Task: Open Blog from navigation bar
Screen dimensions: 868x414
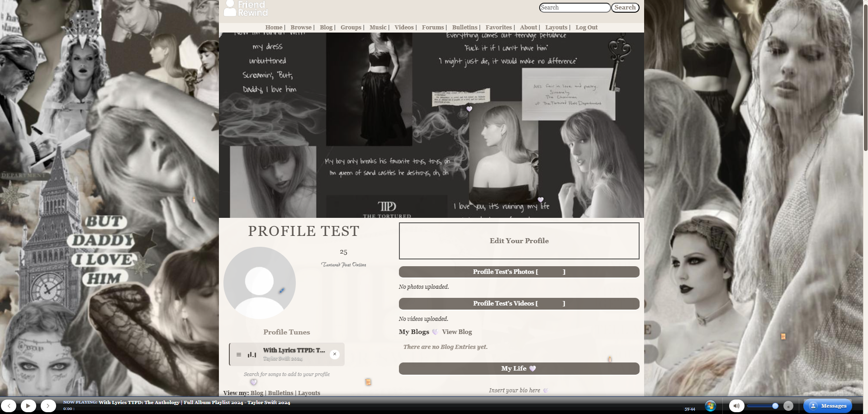Action: pos(326,28)
